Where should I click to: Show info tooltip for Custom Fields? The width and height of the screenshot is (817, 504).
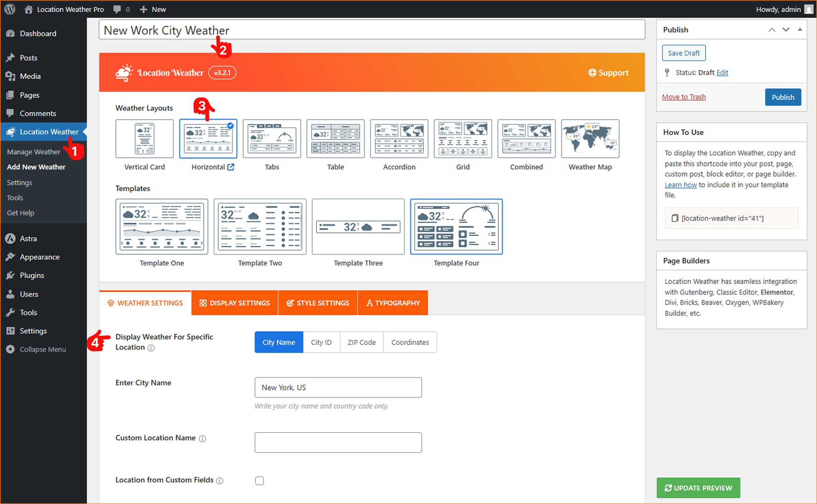click(x=220, y=481)
